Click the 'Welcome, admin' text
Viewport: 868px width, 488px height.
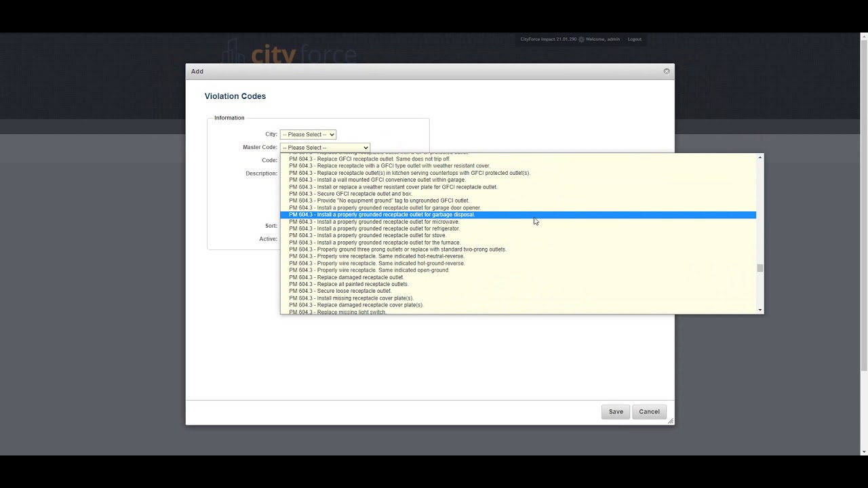603,39
